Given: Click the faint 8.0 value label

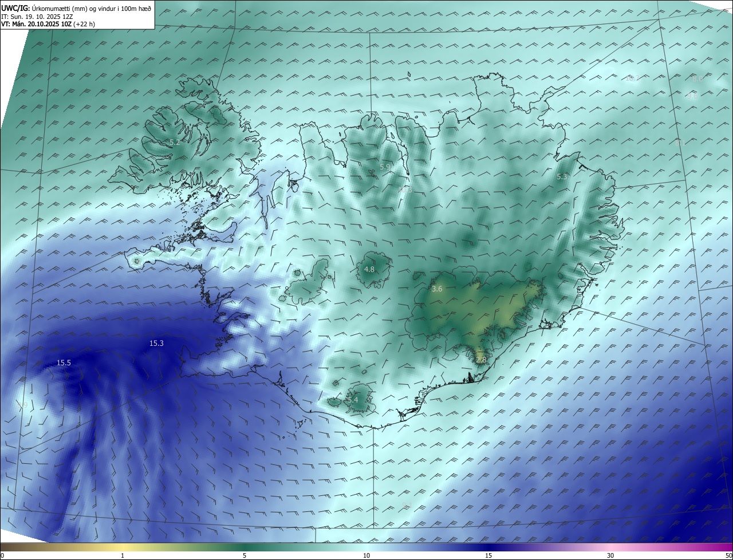Looking at the screenshot, I should (697, 79).
